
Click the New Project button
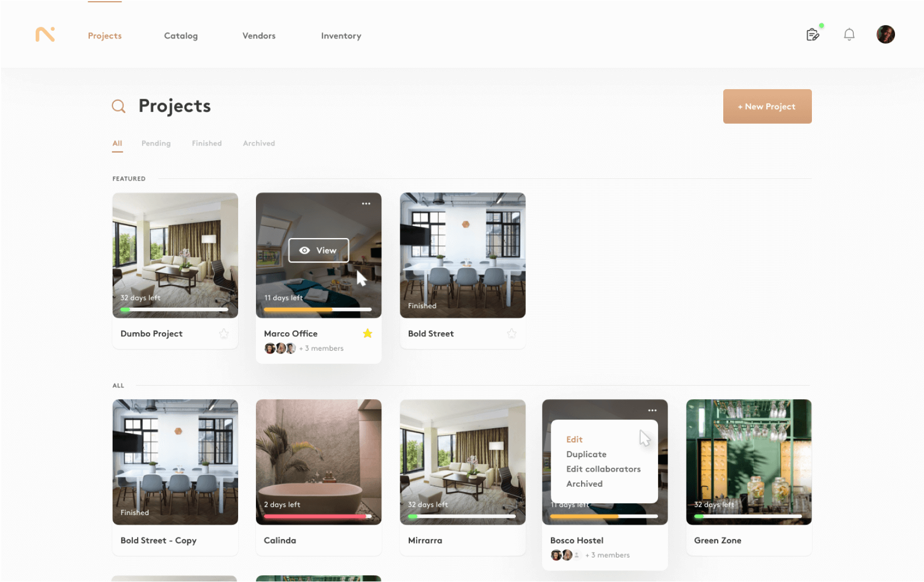pyautogui.click(x=767, y=106)
